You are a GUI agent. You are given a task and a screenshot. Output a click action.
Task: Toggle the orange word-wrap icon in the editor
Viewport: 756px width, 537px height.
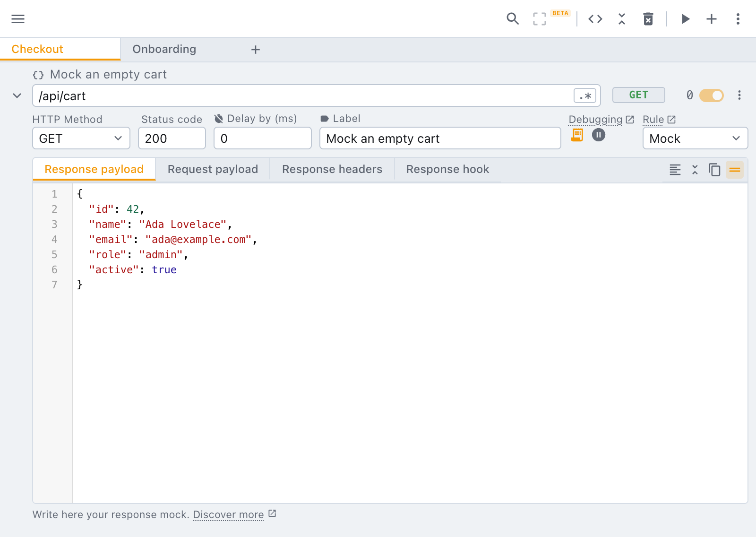coord(735,170)
